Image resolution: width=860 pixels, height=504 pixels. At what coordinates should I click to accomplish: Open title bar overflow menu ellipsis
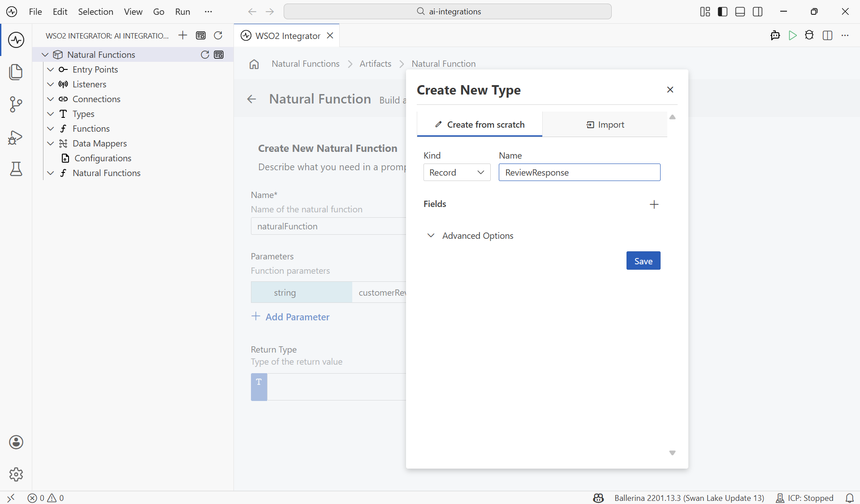click(x=208, y=12)
